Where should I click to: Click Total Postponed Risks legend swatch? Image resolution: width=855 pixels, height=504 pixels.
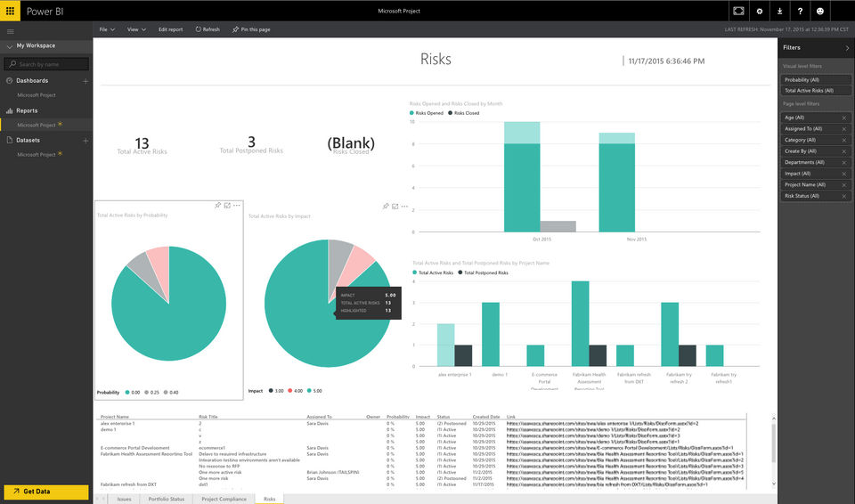460,272
